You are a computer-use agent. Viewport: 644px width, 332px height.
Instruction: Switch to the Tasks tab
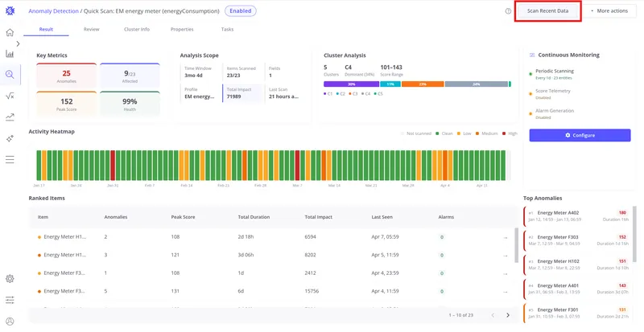[227, 29]
